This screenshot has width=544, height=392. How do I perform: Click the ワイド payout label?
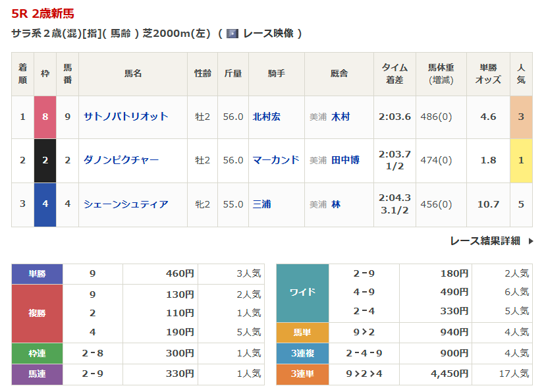tap(302, 293)
